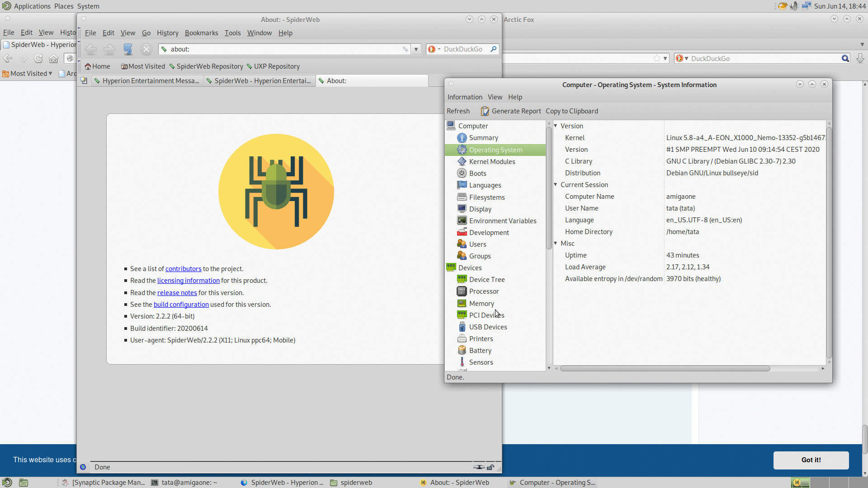Open the Information menu
Viewport: 868px width, 488px height.
tap(465, 97)
